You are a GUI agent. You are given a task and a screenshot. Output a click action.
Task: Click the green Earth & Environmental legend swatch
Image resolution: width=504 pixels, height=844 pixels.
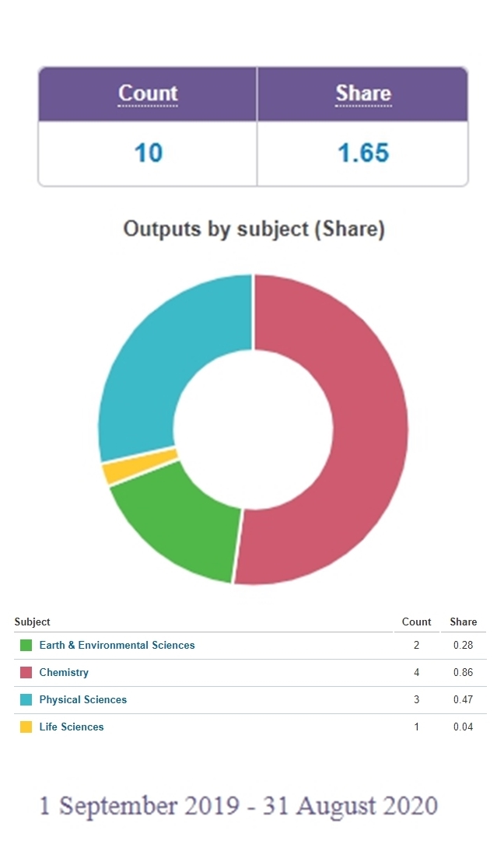tap(26, 645)
